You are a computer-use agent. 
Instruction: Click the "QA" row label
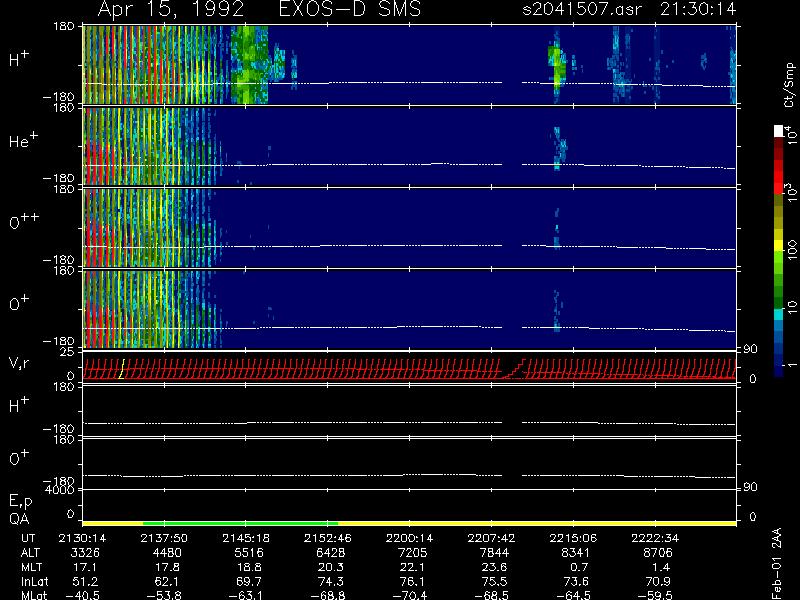[x=19, y=519]
